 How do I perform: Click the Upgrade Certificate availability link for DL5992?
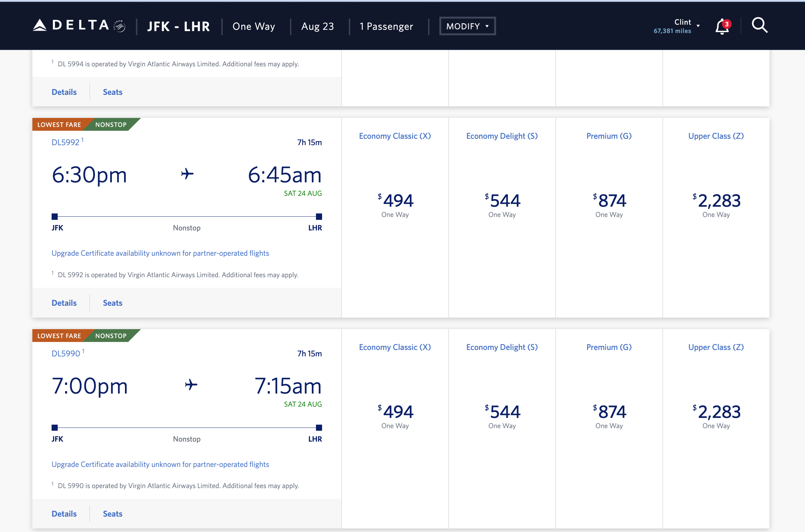tap(160, 253)
